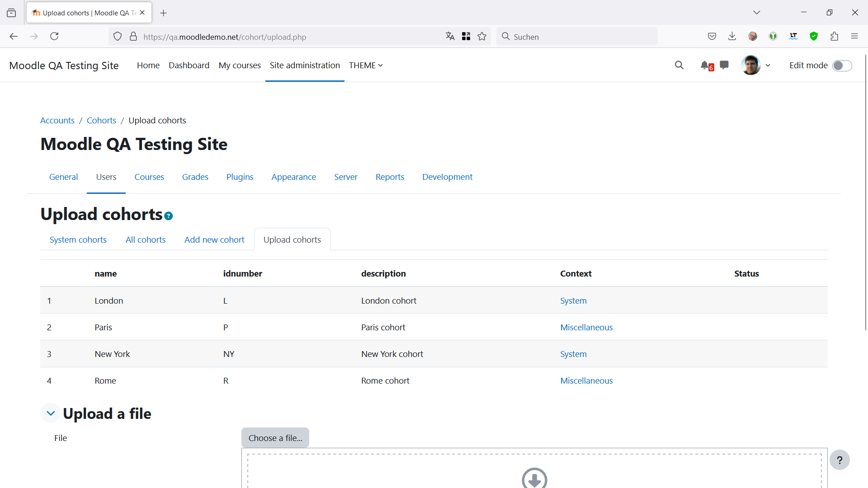The height and width of the screenshot is (488, 868).
Task: Switch to the Server admin tab
Action: click(346, 177)
